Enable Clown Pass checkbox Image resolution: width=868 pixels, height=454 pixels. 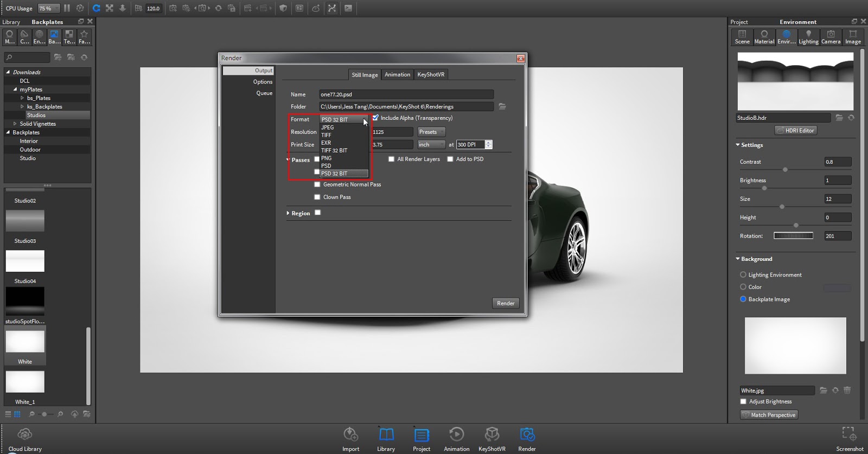(x=317, y=197)
